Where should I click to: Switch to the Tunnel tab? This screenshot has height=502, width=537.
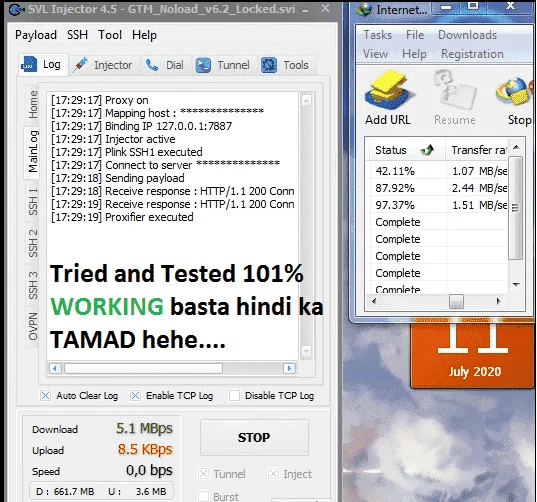pyautogui.click(x=224, y=65)
